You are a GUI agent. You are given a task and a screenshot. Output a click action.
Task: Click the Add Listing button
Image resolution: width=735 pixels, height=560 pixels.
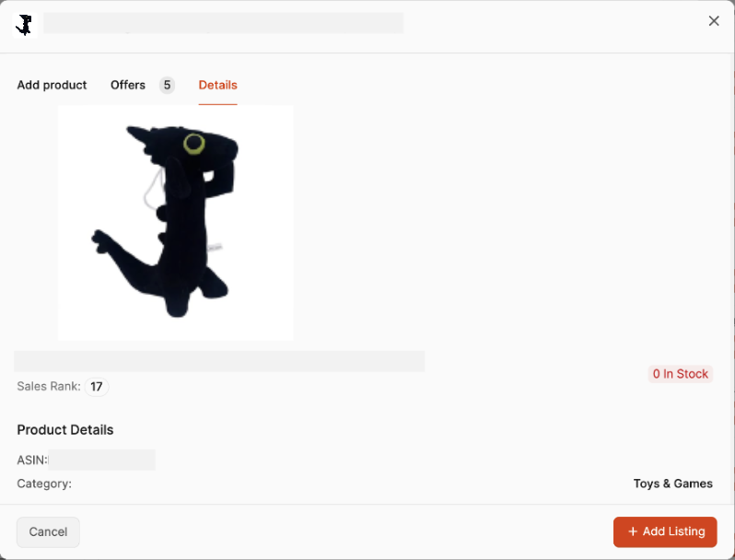[665, 531]
